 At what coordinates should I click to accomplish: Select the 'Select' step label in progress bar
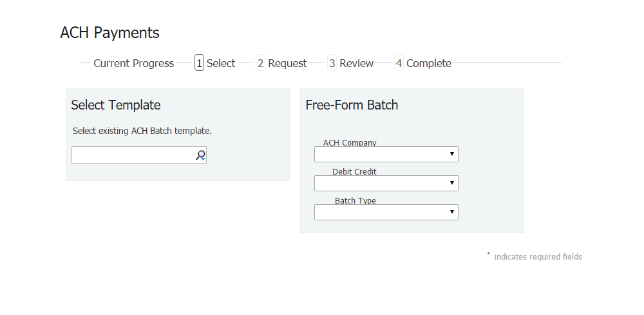221,63
